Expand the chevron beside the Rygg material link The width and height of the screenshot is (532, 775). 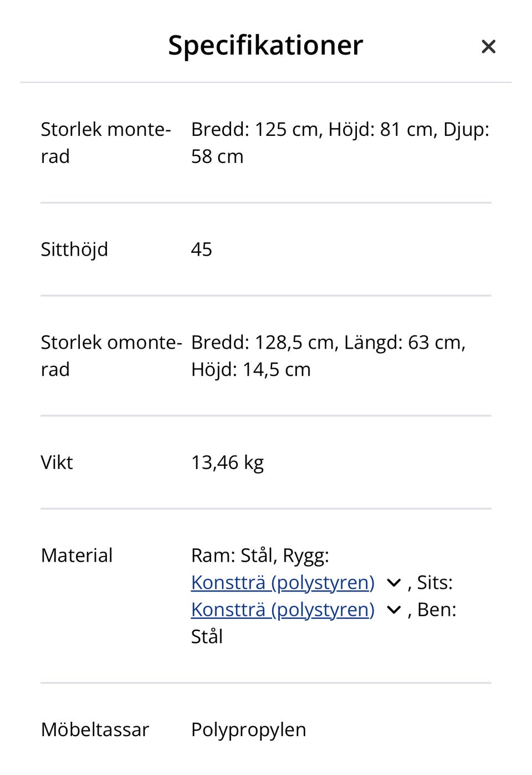pos(393,583)
